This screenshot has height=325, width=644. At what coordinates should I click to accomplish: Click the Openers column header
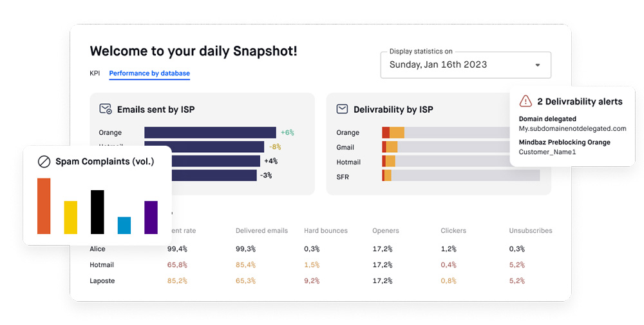click(x=385, y=231)
